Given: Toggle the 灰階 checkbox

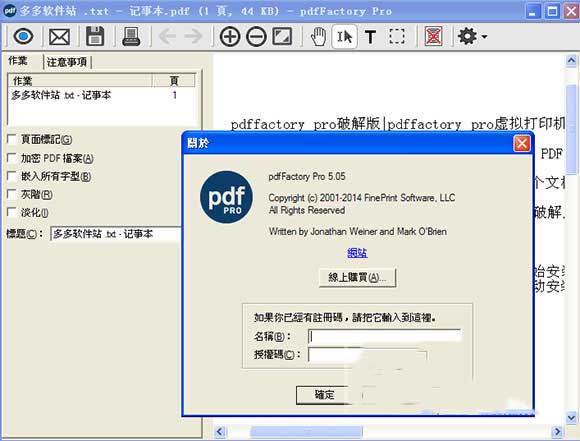Looking at the screenshot, I should tap(12, 194).
